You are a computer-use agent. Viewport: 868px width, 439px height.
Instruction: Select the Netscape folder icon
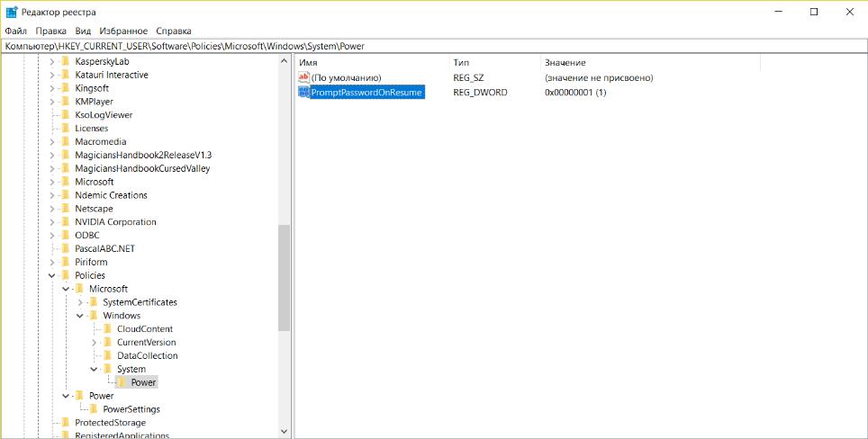(66, 209)
